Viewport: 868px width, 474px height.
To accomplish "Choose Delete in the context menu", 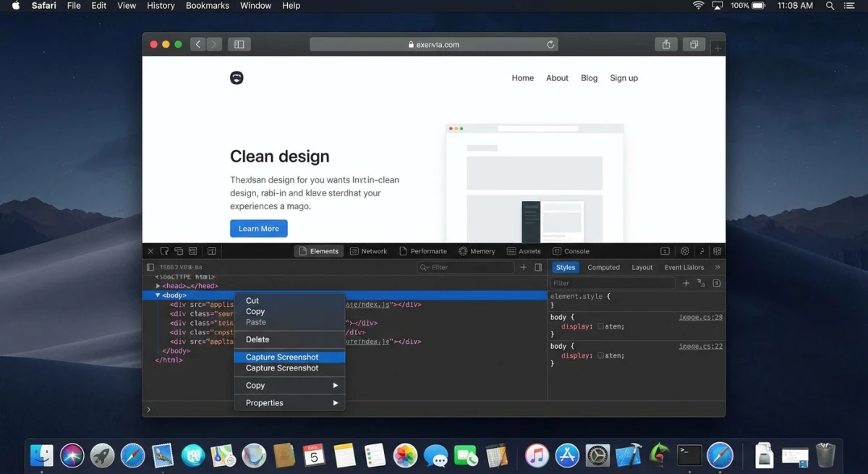I will pos(290,339).
